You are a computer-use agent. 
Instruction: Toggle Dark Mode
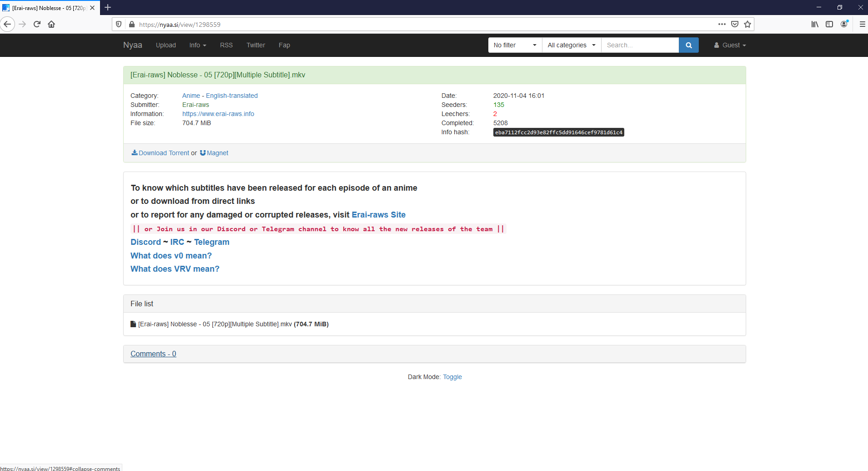pos(452,377)
